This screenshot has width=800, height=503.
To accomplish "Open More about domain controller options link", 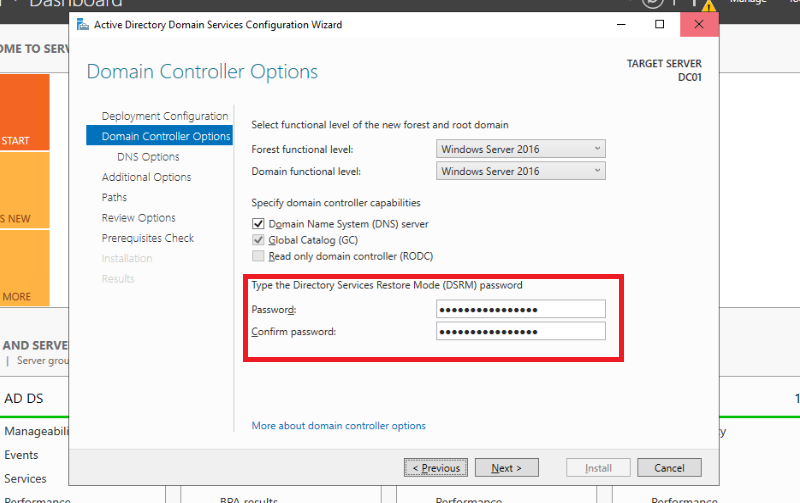I will click(x=338, y=425).
